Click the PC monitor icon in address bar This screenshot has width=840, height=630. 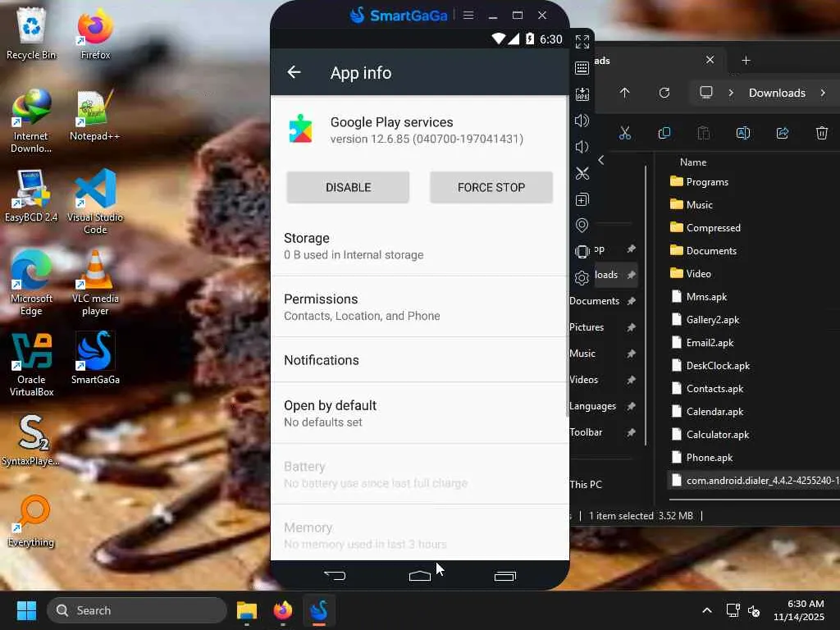706,93
